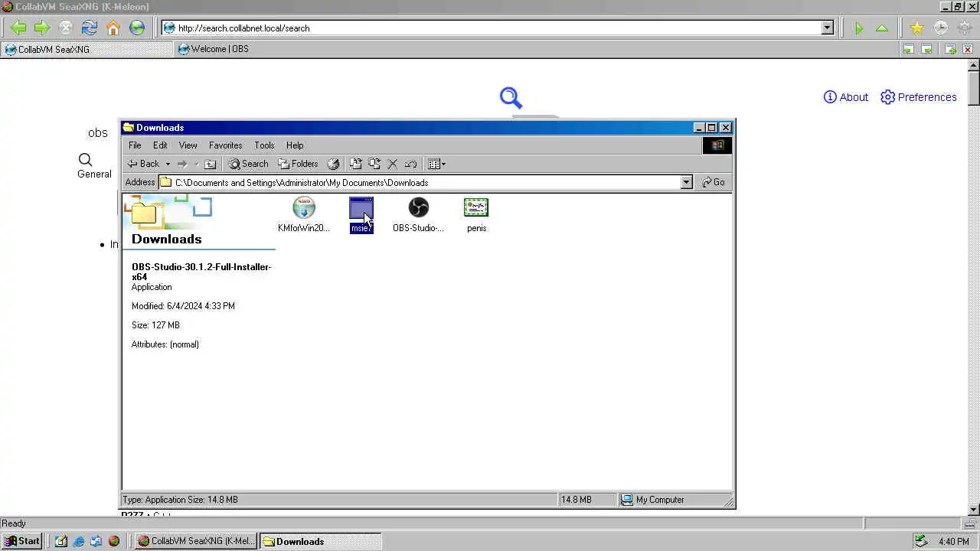Click the Start button
Viewport: 980px width, 551px height.
(22, 541)
